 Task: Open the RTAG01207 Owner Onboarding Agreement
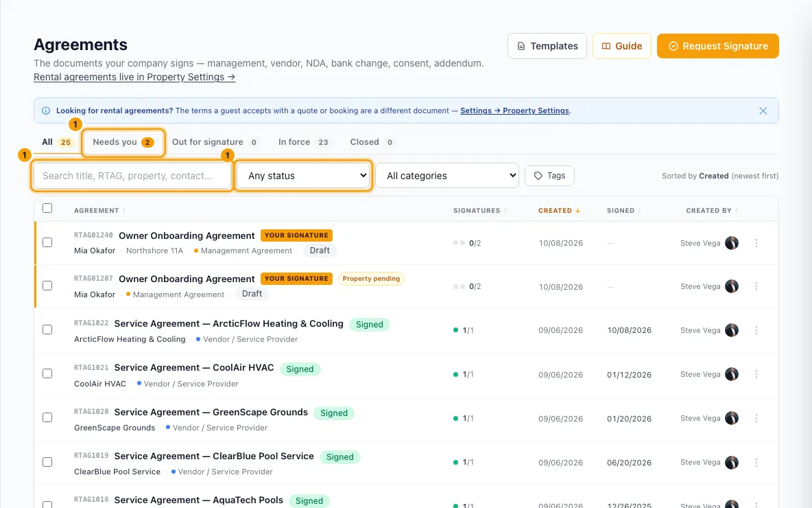187,279
